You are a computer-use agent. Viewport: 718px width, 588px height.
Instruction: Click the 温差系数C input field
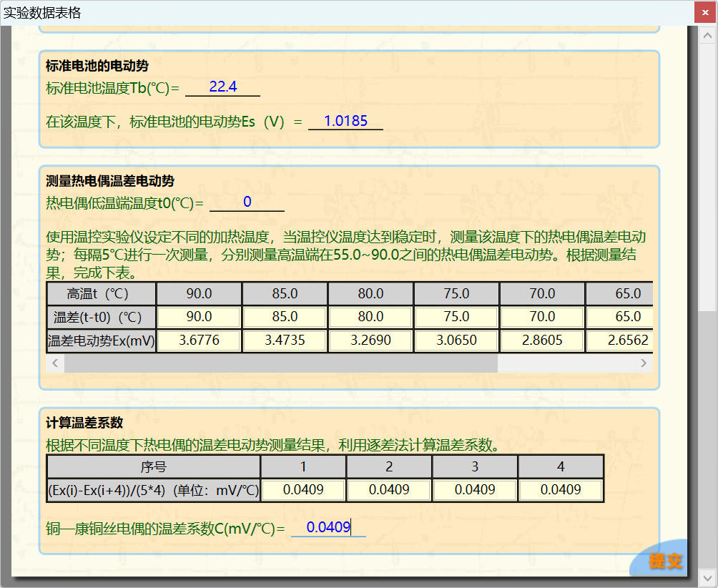coord(328,529)
